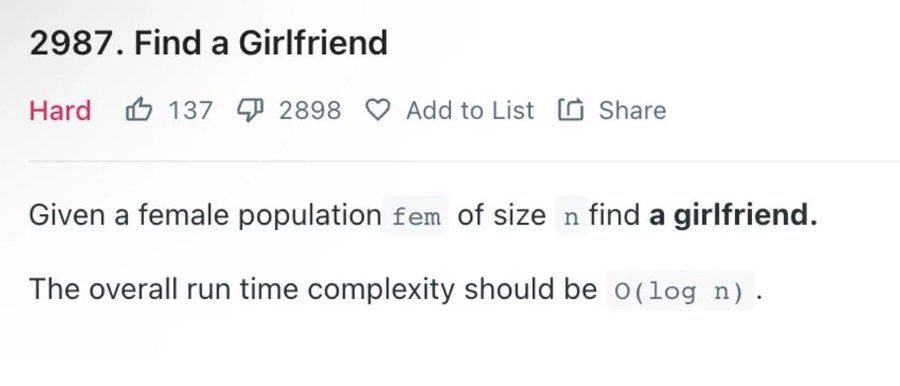The image size is (900, 386).
Task: Select the 137 likes count
Action: coord(190,110)
